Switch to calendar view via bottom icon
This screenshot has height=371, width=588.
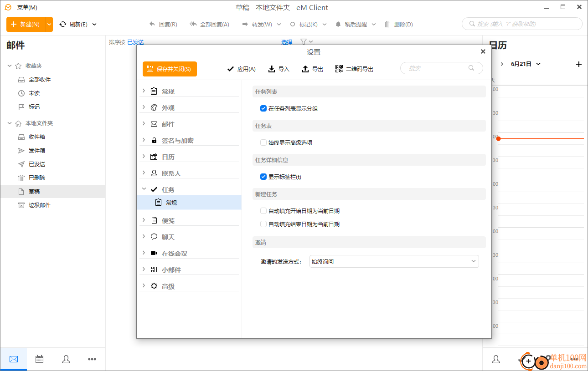click(40, 359)
